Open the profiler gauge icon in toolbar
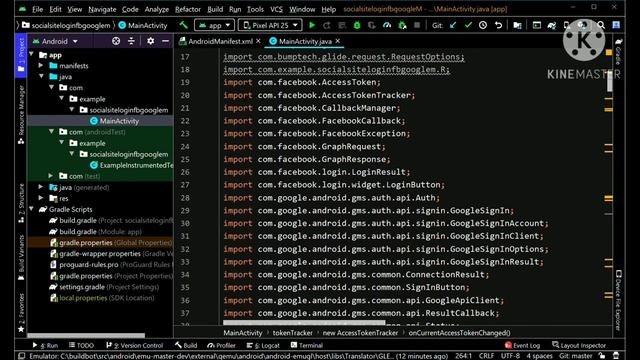 pos(387,25)
